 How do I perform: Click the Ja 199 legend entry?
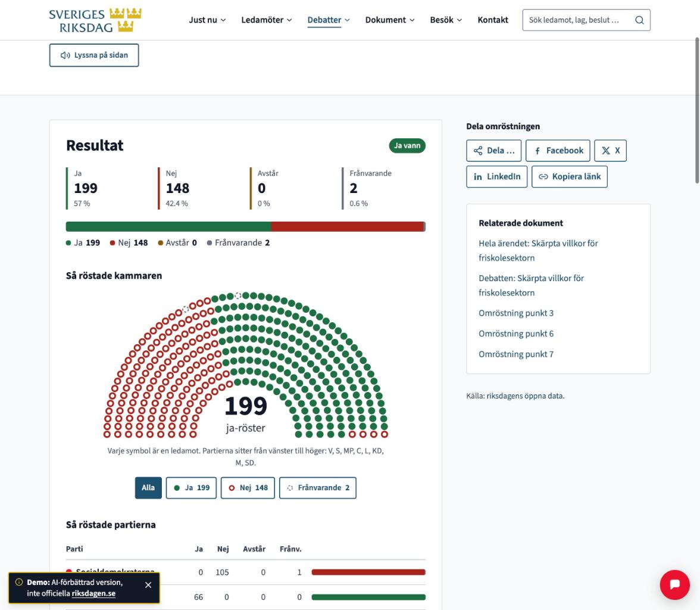point(83,243)
